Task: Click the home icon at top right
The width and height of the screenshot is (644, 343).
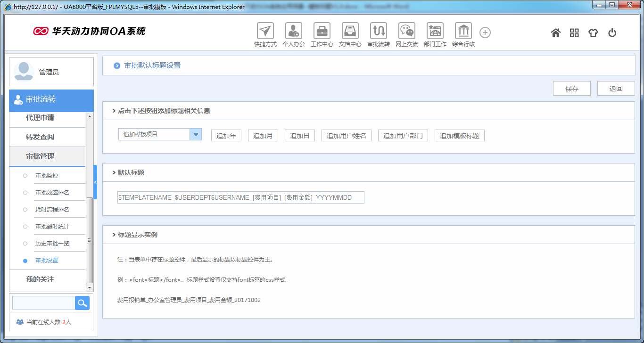Action: (555, 33)
